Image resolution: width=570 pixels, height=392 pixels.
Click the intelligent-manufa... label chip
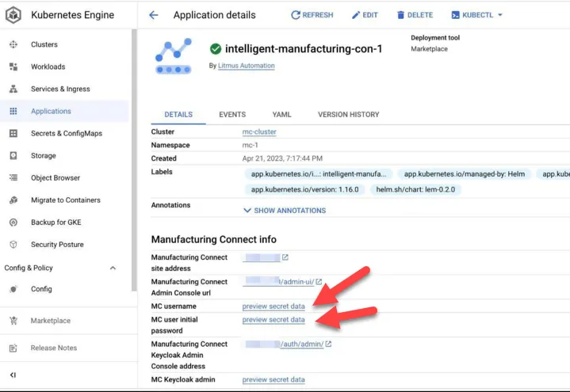(319, 174)
